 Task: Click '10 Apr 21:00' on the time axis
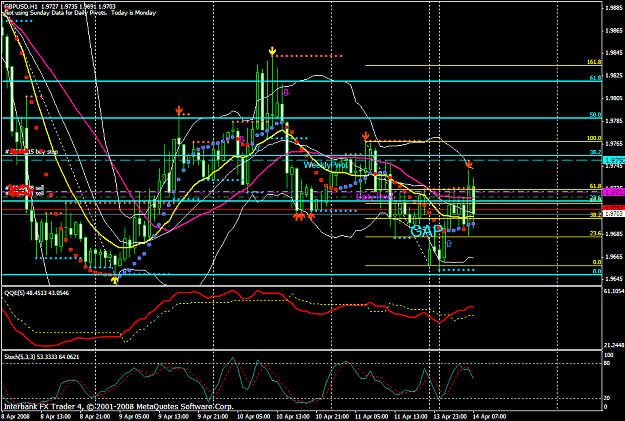(x=333, y=417)
